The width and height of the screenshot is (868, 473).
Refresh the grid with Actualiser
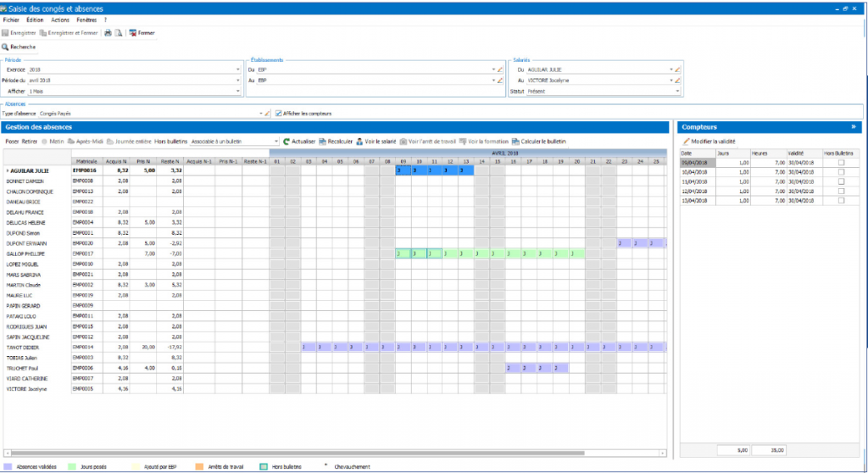coord(299,142)
